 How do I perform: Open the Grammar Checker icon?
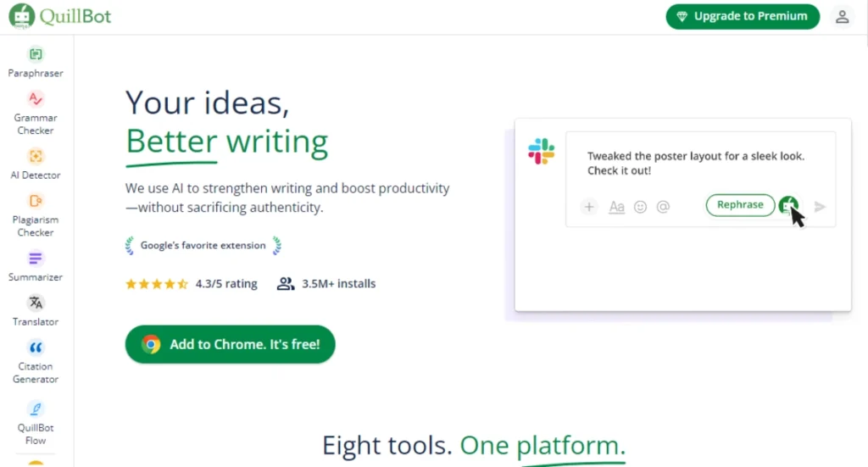point(36,98)
